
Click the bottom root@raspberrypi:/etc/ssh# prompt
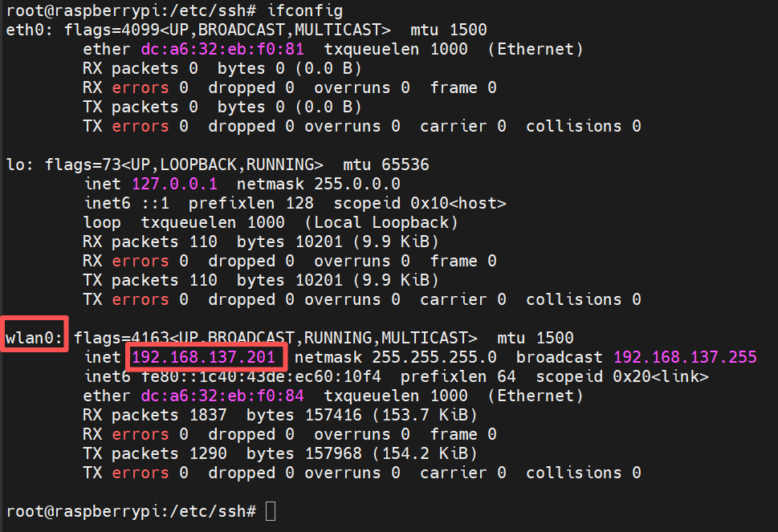point(131,511)
